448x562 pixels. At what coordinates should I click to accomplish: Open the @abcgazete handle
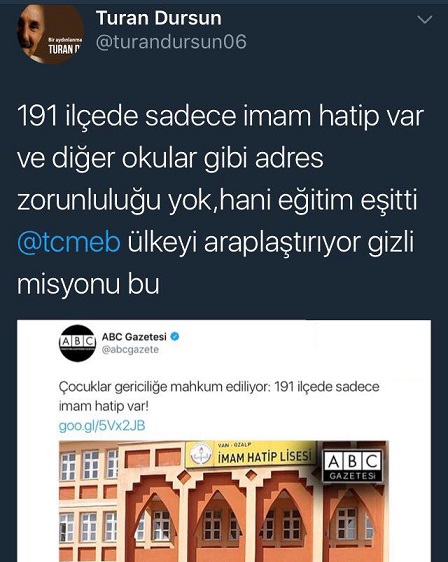tap(130, 349)
